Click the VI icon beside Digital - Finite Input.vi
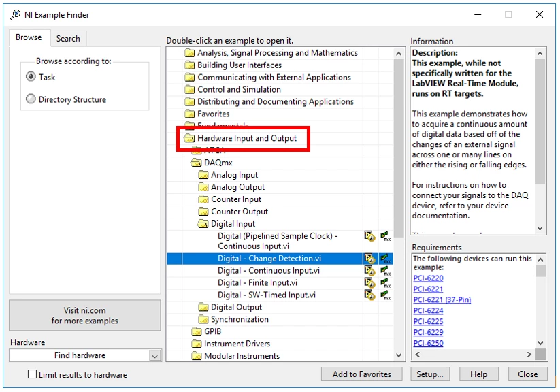560x392 pixels. point(369,282)
